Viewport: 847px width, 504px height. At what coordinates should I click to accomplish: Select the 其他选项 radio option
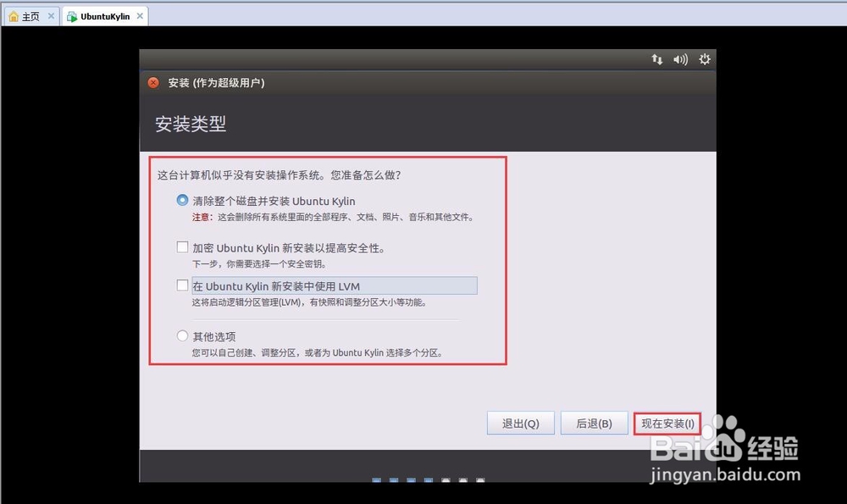pyautogui.click(x=182, y=335)
